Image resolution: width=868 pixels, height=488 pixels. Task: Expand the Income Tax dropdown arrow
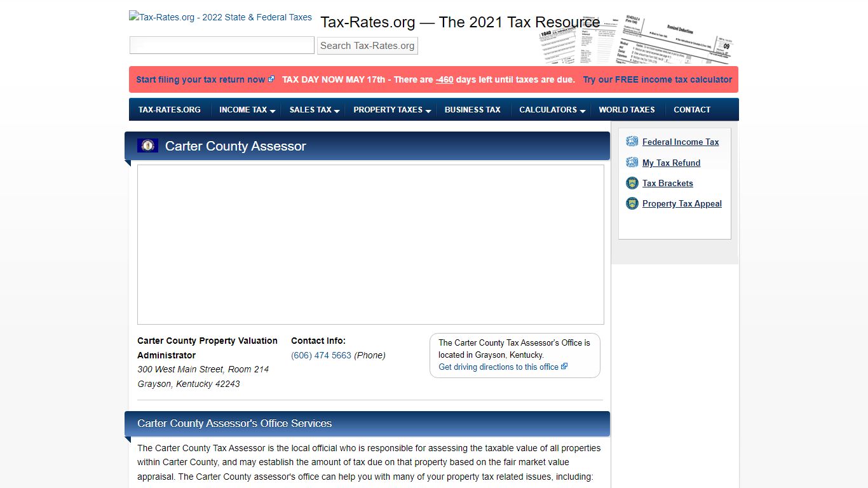pyautogui.click(x=273, y=111)
